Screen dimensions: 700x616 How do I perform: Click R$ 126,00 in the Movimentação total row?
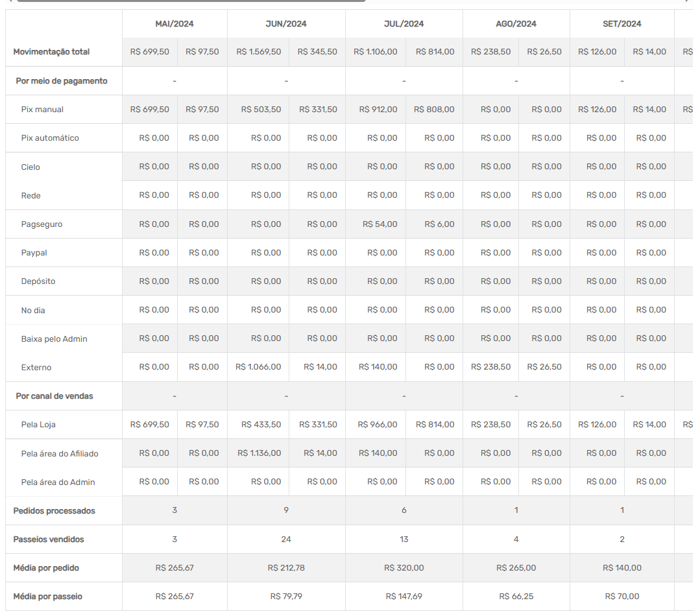pos(597,52)
